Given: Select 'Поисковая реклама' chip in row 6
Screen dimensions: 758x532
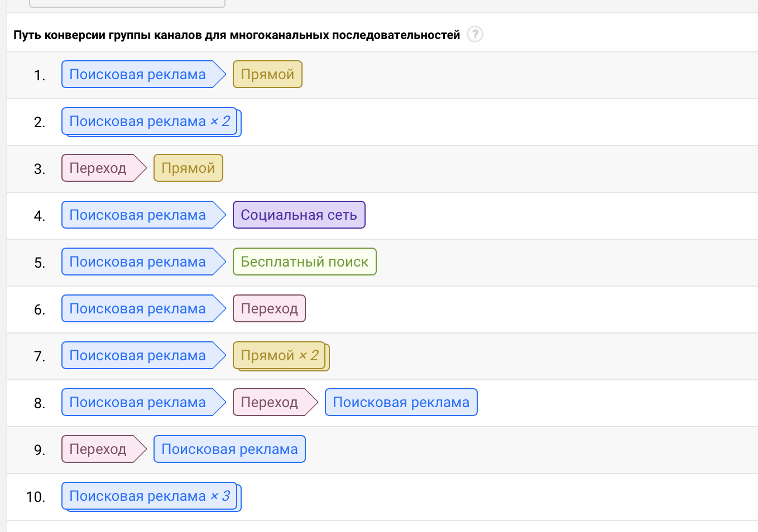Looking at the screenshot, I should tap(143, 308).
